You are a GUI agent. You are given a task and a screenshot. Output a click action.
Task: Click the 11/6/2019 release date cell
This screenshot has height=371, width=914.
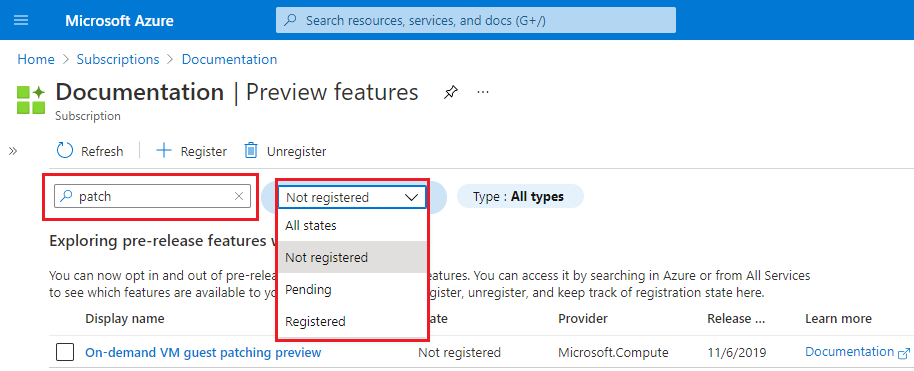click(x=737, y=352)
